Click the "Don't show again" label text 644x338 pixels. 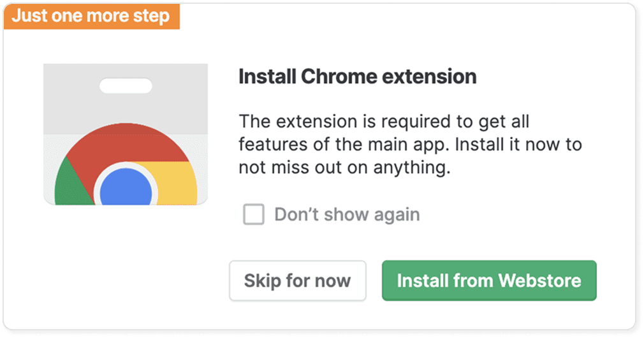tap(347, 214)
